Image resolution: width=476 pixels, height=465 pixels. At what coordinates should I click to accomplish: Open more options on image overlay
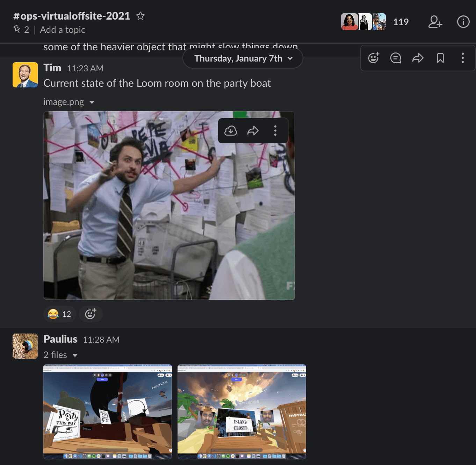coord(275,131)
